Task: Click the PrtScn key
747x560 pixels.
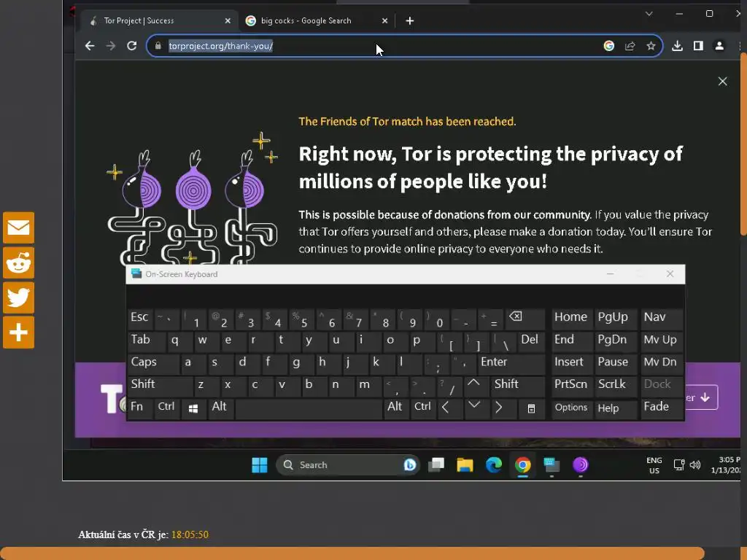Action: [572, 386]
